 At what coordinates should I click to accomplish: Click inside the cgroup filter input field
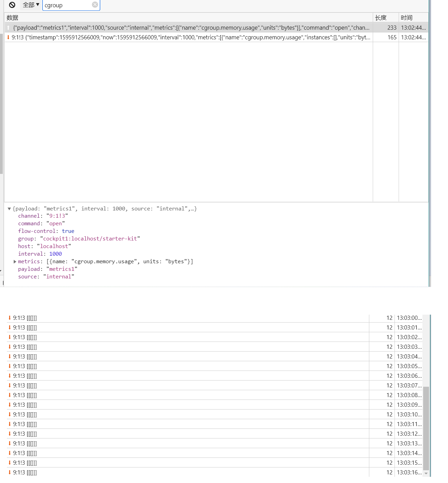[66, 5]
